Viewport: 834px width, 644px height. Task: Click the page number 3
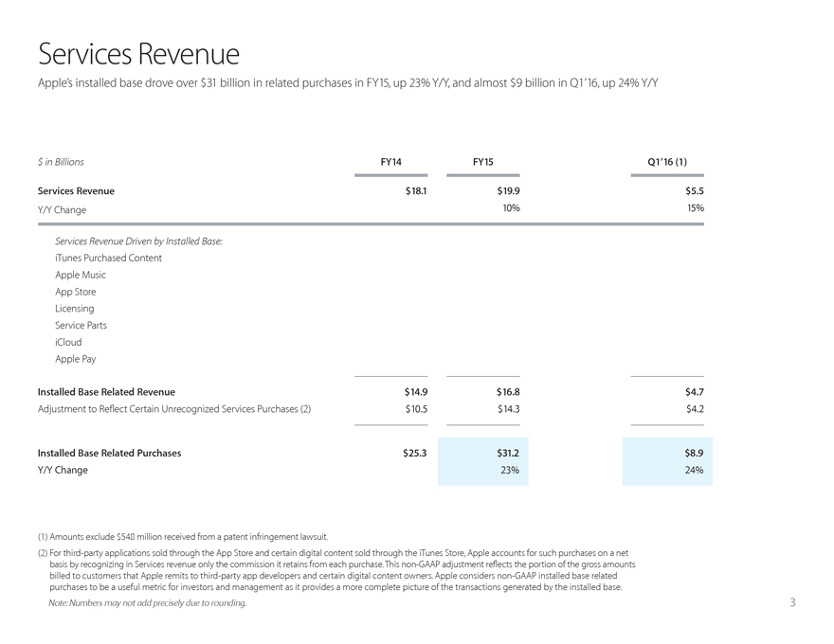(x=791, y=603)
